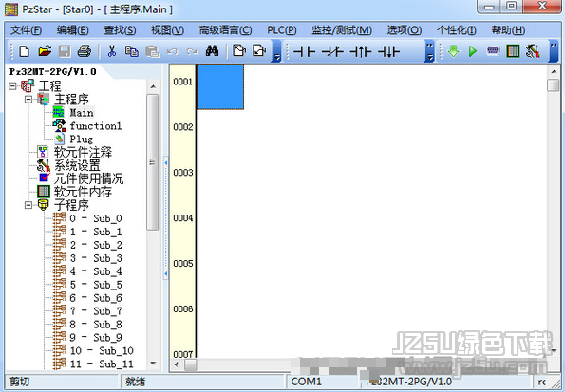Click the tree panel scrollbar thumb
The width and height of the screenshot is (565, 392).
pyautogui.click(x=153, y=162)
